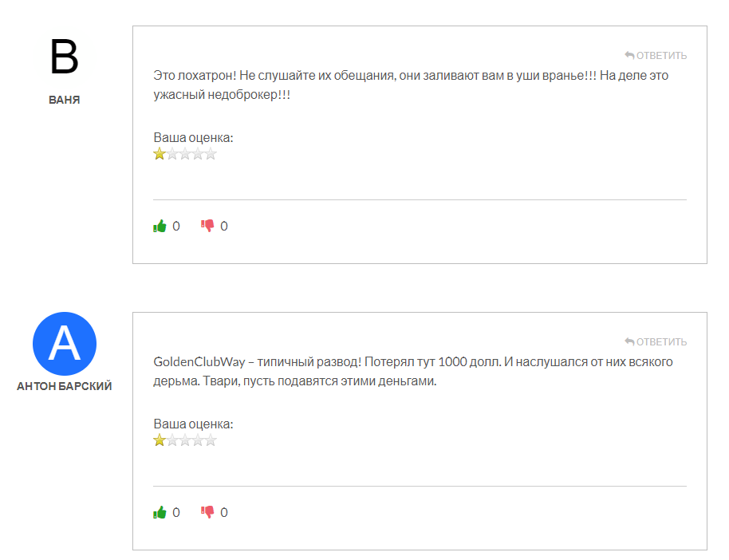Click the fifth star in Ваня's rating
The width and height of the screenshot is (729, 560).
pyautogui.click(x=211, y=154)
